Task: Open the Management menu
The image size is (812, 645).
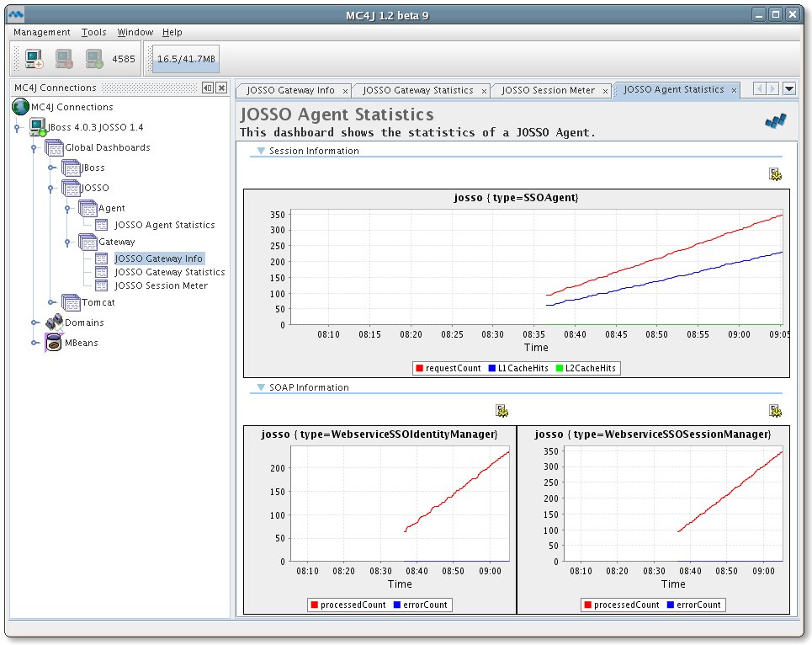Action: coord(42,32)
